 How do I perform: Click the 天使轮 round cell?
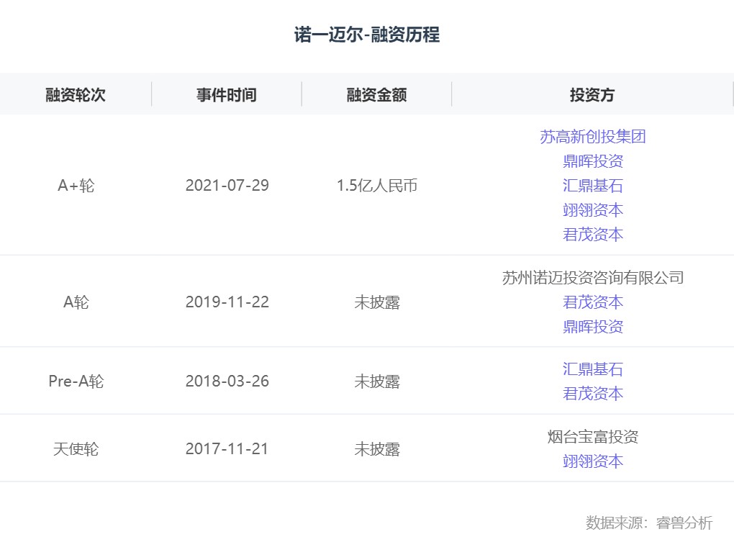coord(76,449)
